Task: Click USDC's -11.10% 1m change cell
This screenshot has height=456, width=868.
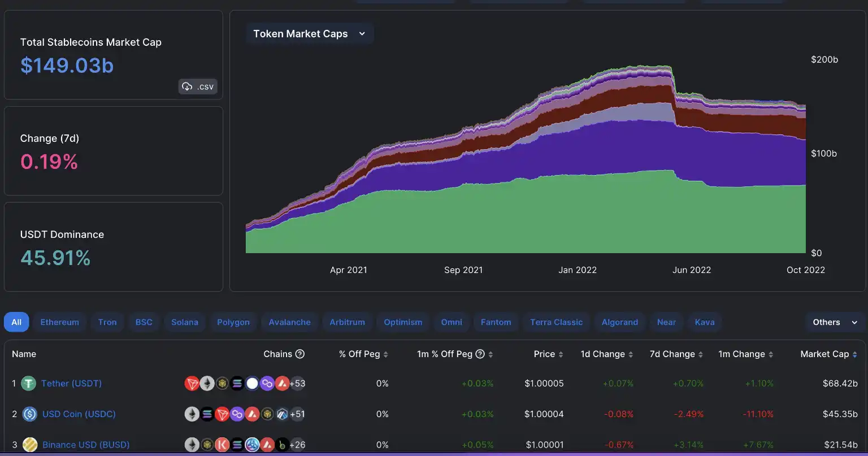Action: click(x=758, y=414)
